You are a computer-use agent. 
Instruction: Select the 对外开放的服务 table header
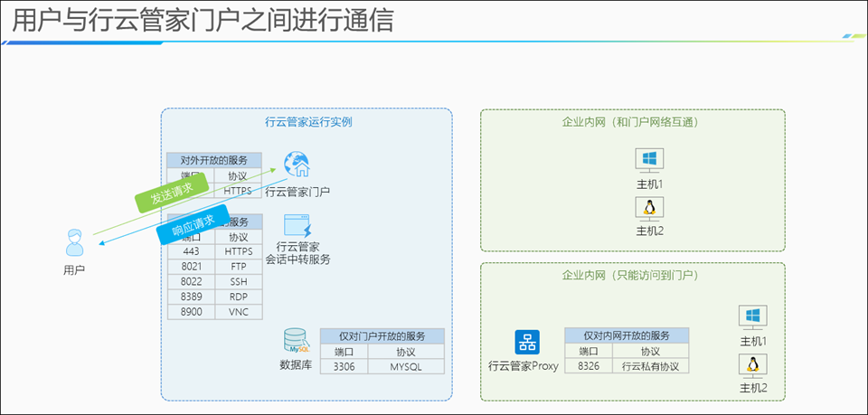pyautogui.click(x=214, y=160)
